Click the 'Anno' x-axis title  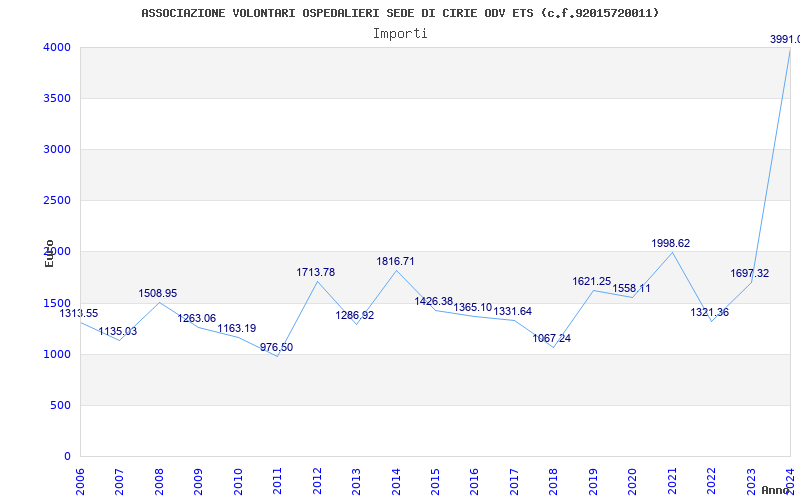click(778, 490)
